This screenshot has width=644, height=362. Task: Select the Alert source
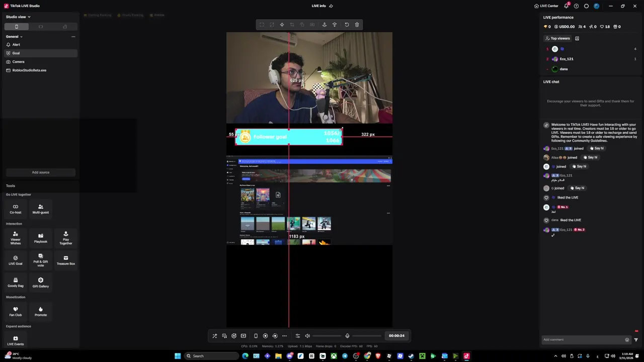[40, 45]
